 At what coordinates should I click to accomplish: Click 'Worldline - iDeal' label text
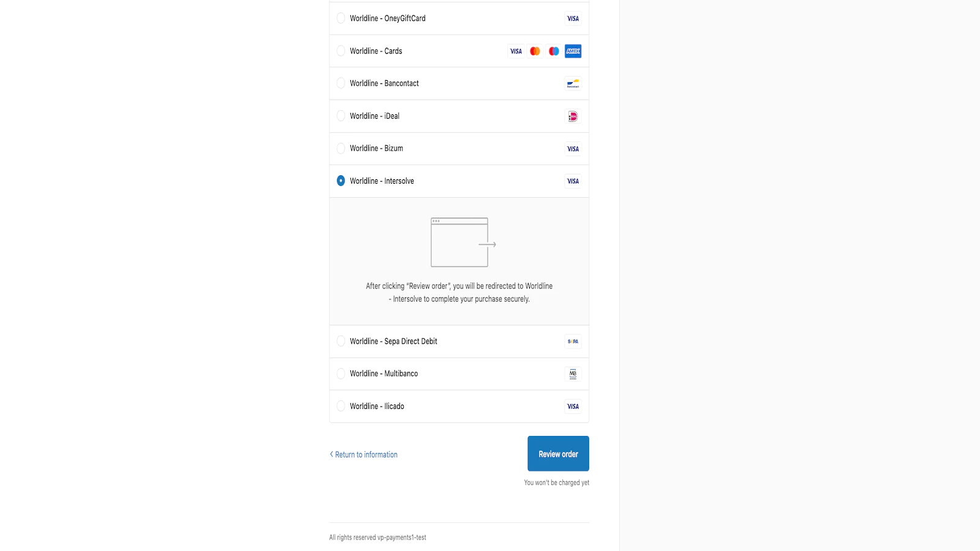374,116
